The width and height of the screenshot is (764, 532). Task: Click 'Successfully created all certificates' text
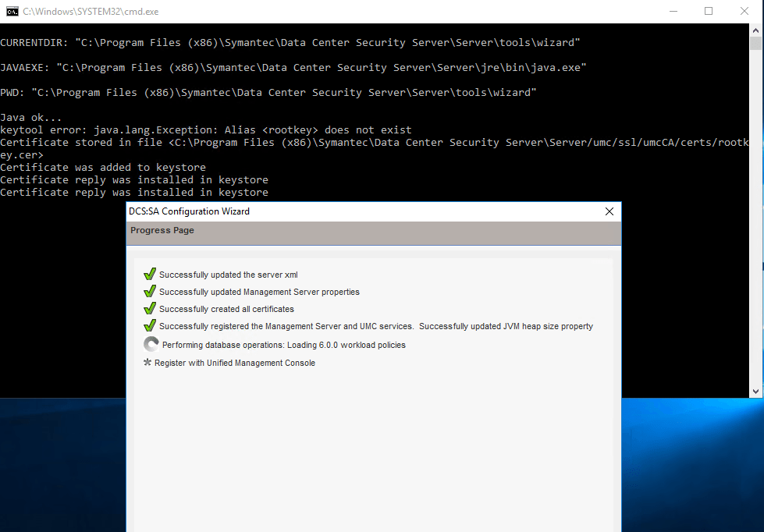pos(226,309)
